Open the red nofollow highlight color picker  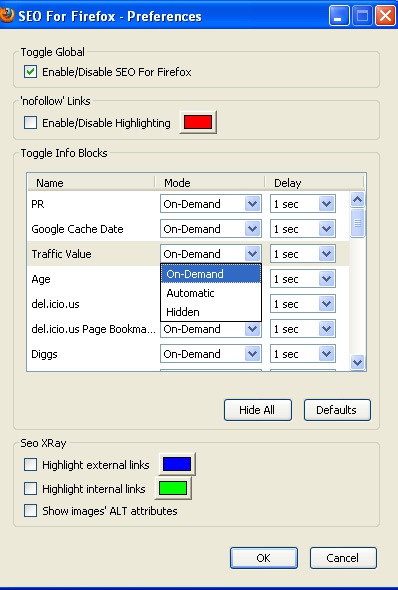click(198, 122)
